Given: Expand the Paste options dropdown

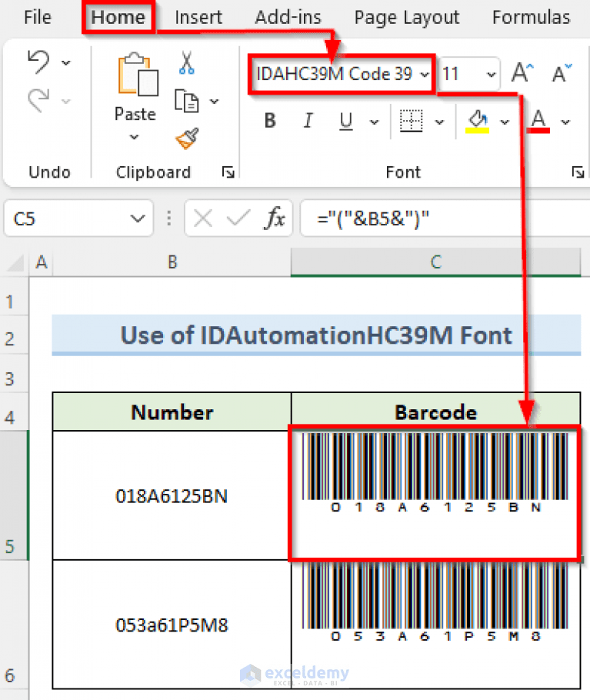Looking at the screenshot, I should point(135,137).
